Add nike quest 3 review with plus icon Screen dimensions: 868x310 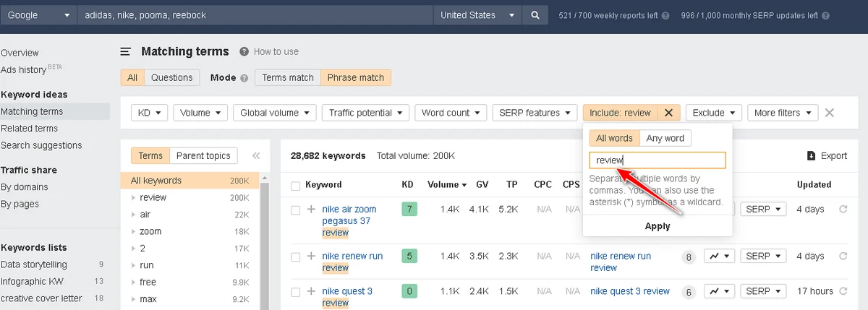(x=311, y=291)
